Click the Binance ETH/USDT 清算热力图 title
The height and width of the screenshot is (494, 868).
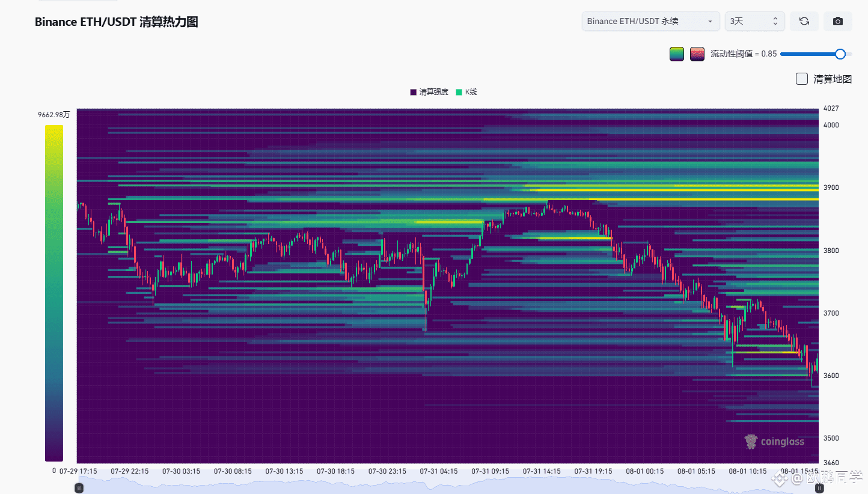tap(117, 22)
